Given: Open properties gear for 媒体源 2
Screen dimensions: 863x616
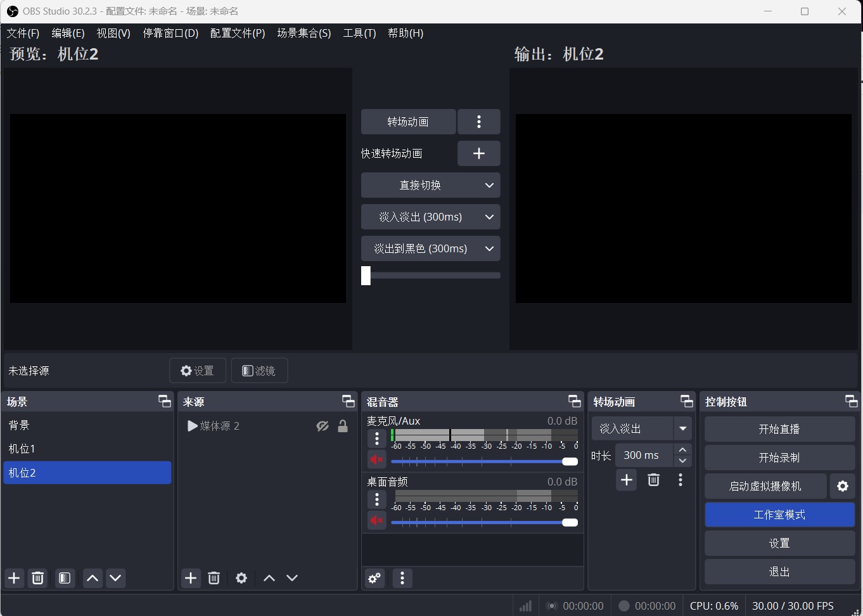Looking at the screenshot, I should [x=241, y=578].
